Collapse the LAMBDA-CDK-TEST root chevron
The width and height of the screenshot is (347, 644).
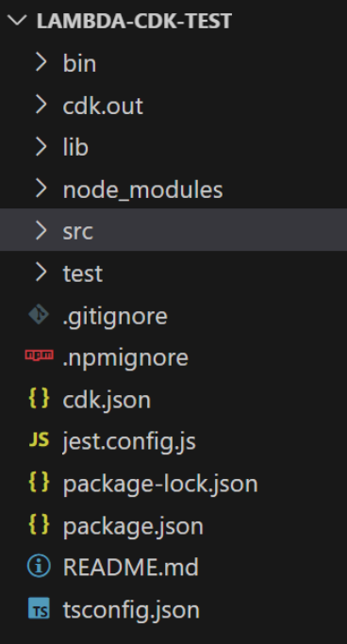[17, 20]
